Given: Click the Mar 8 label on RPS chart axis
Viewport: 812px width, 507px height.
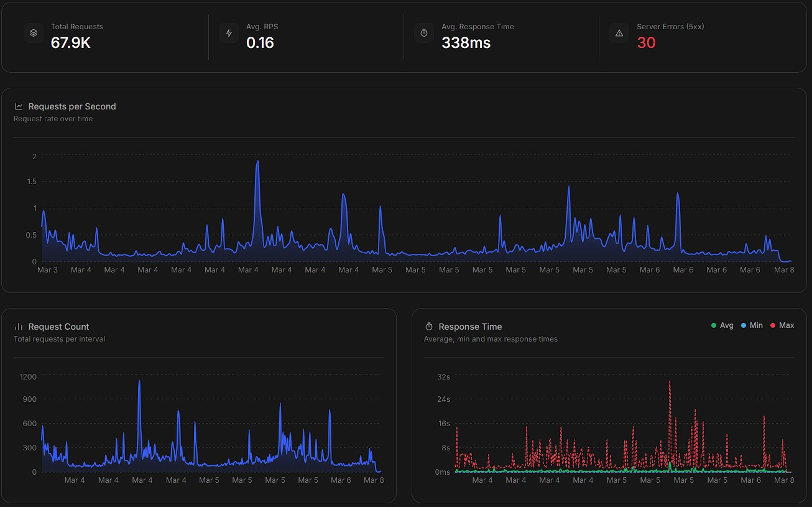Looking at the screenshot, I should 784,270.
